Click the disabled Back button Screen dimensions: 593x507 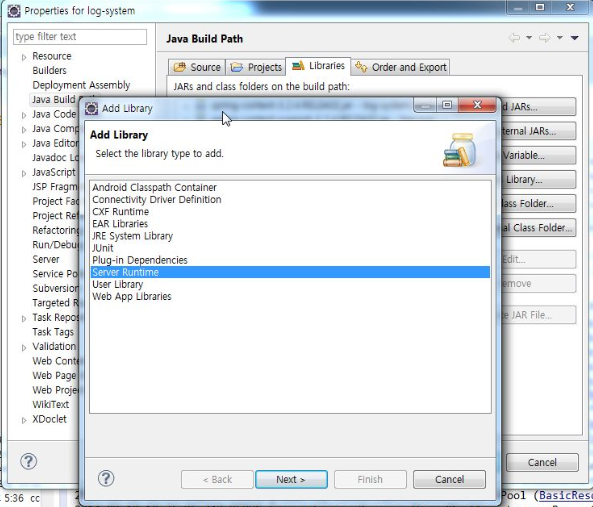(217, 479)
